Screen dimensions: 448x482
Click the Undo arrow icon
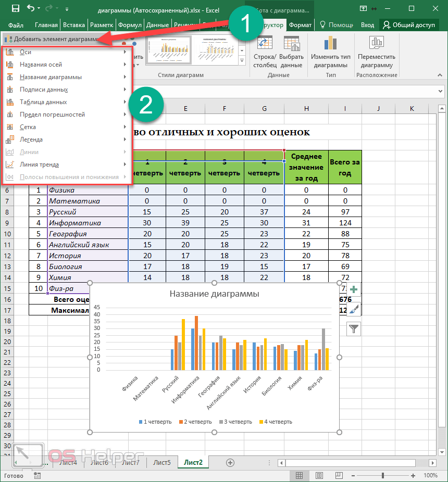[31, 8]
